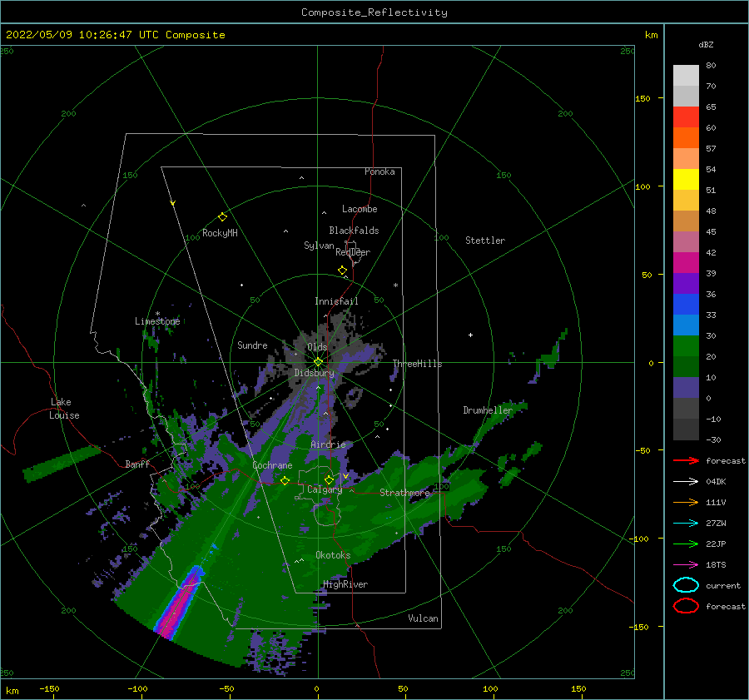Click the cyan 'current' ellipse legend icon
The width and height of the screenshot is (749, 700).
pos(686,585)
